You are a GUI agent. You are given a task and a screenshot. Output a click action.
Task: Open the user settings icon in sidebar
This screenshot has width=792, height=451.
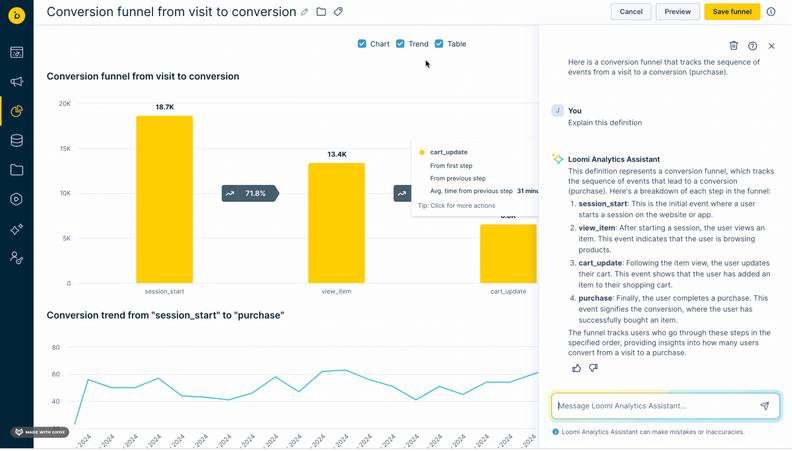pyautogui.click(x=17, y=258)
